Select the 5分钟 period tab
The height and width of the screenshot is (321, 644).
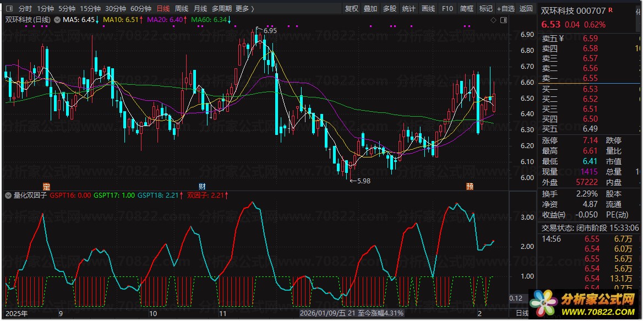(67, 9)
